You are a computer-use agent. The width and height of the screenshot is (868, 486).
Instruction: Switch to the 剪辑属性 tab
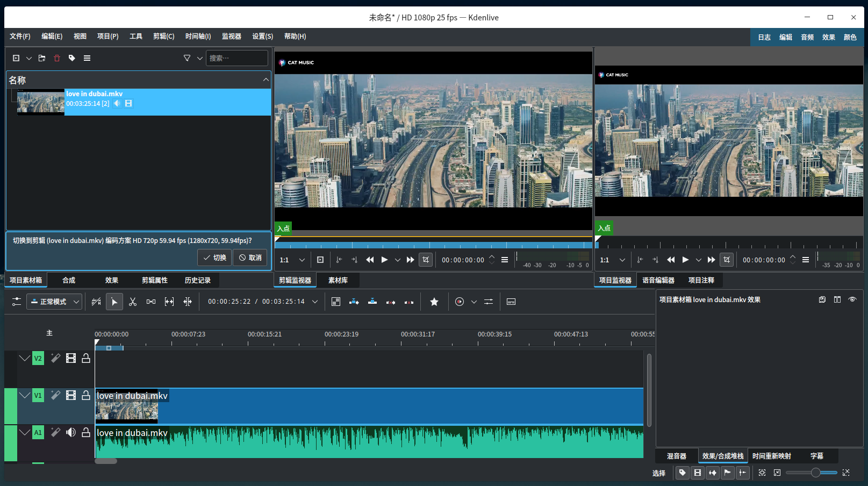155,281
